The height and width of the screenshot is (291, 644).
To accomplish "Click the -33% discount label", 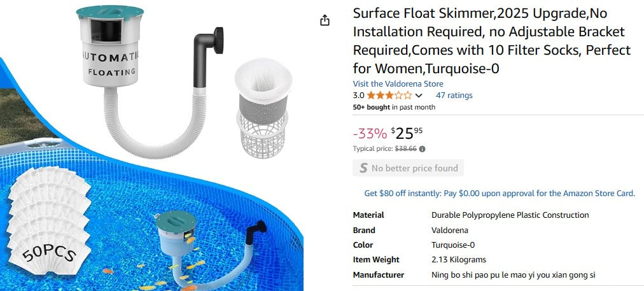I will (370, 134).
